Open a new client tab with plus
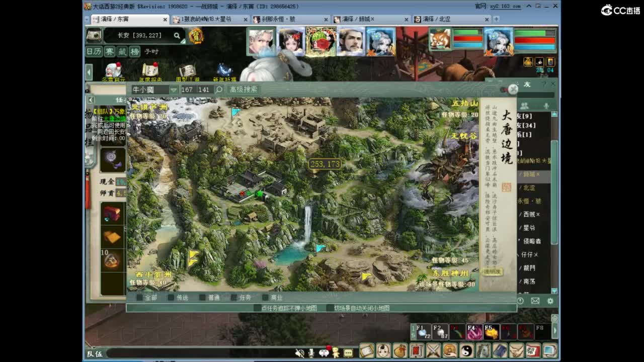Image resolution: width=644 pixels, height=362 pixels. point(496,19)
